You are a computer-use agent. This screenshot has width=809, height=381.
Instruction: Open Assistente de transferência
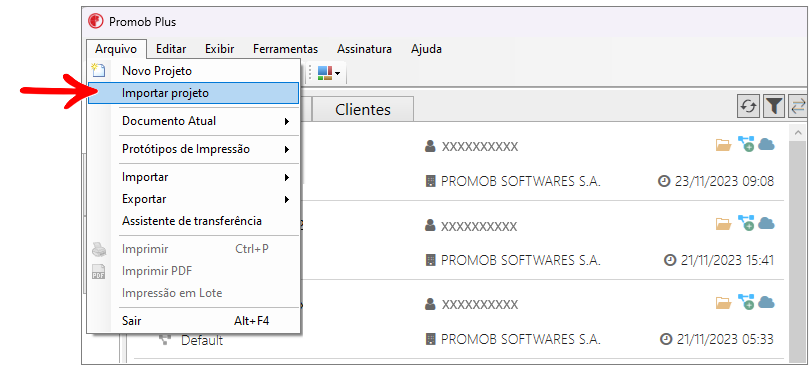[193, 221]
